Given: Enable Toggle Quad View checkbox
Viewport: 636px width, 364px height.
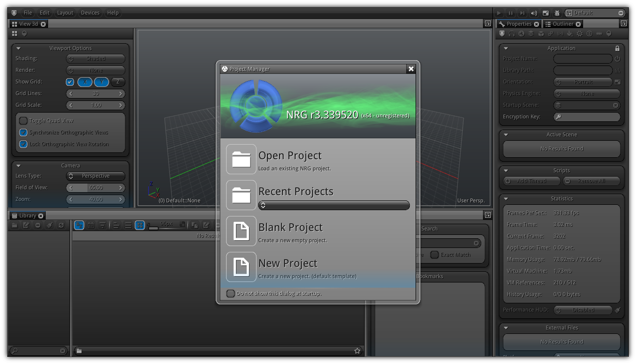Looking at the screenshot, I should click(x=23, y=121).
